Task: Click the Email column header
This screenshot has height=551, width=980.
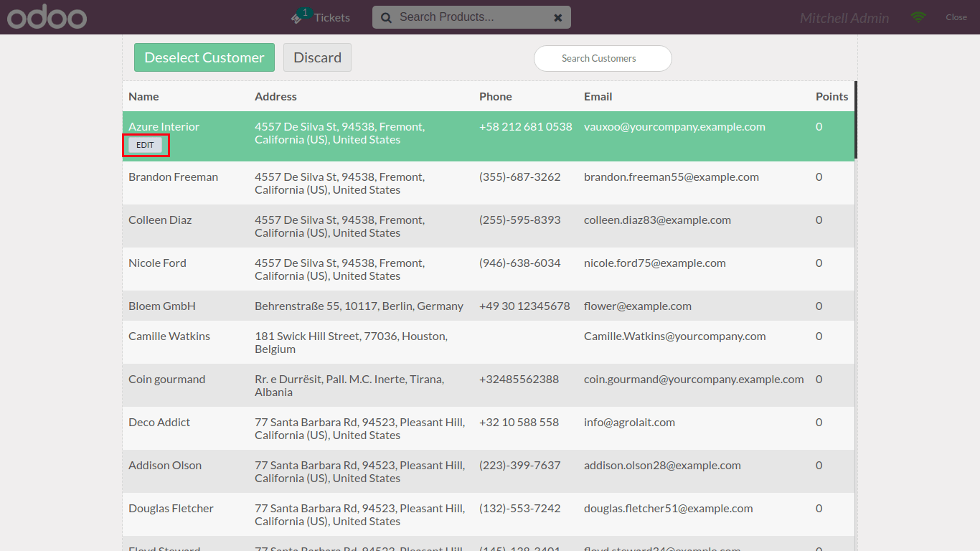Action: [x=598, y=96]
